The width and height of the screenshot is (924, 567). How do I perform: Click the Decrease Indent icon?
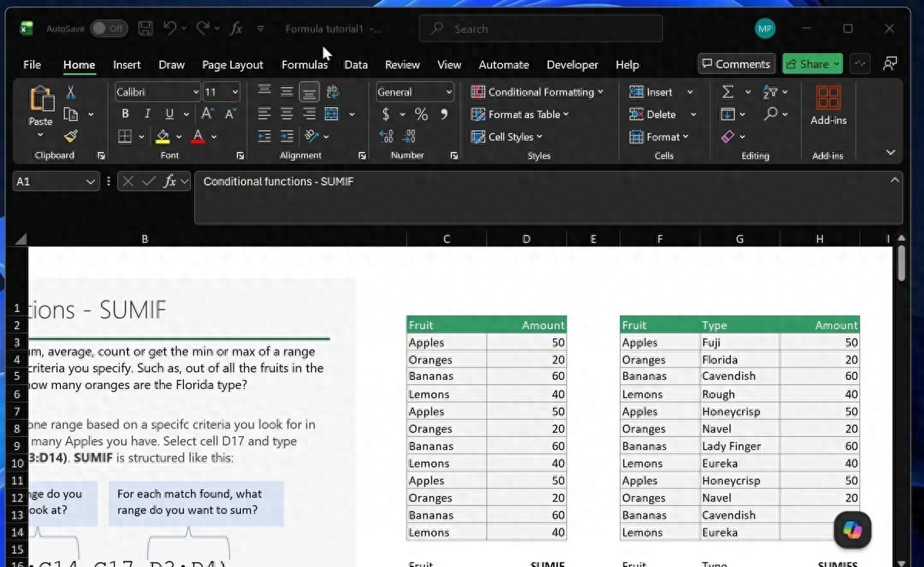(x=264, y=136)
